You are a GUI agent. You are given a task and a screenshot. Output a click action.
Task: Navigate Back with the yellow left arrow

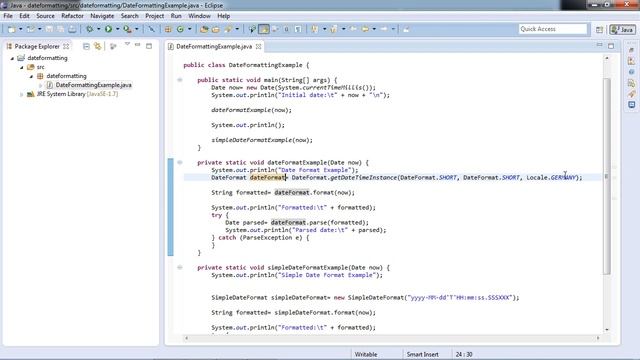(365, 29)
